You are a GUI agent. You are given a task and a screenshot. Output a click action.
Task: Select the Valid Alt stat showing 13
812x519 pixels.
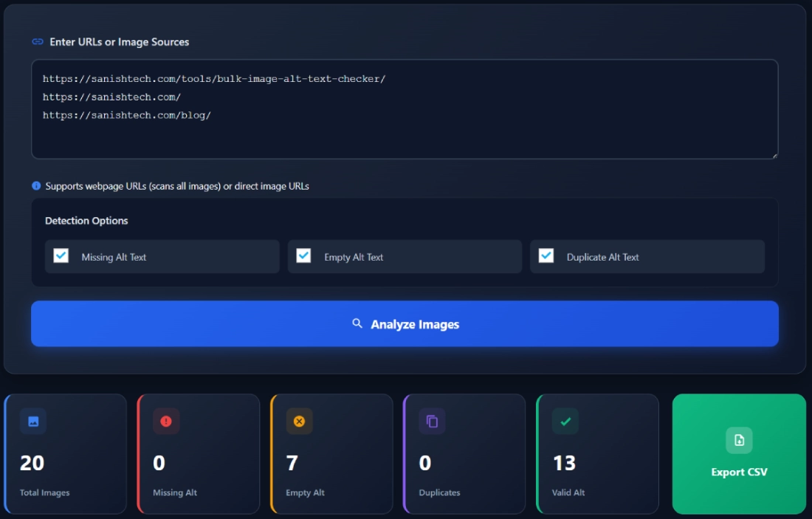click(x=596, y=454)
